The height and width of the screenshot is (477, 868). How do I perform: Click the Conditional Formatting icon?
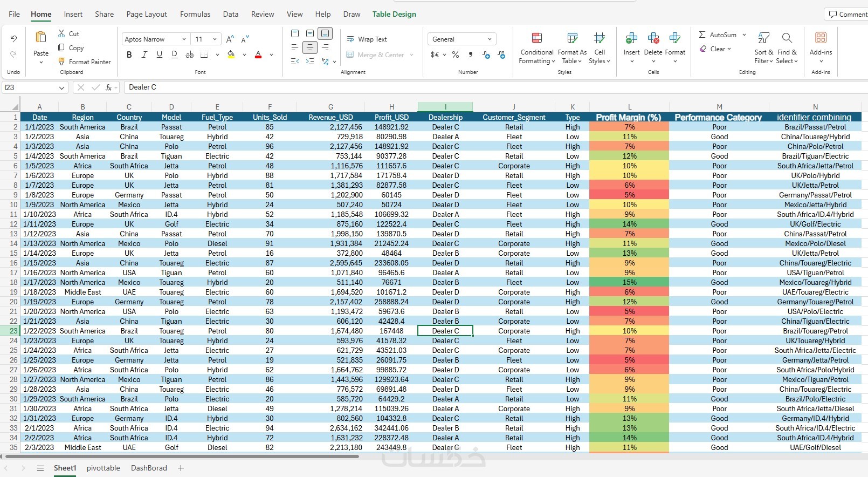coord(536,38)
